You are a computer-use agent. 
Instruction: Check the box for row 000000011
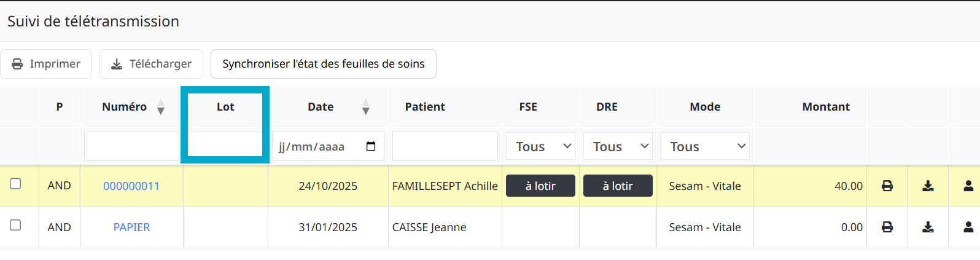[16, 184]
